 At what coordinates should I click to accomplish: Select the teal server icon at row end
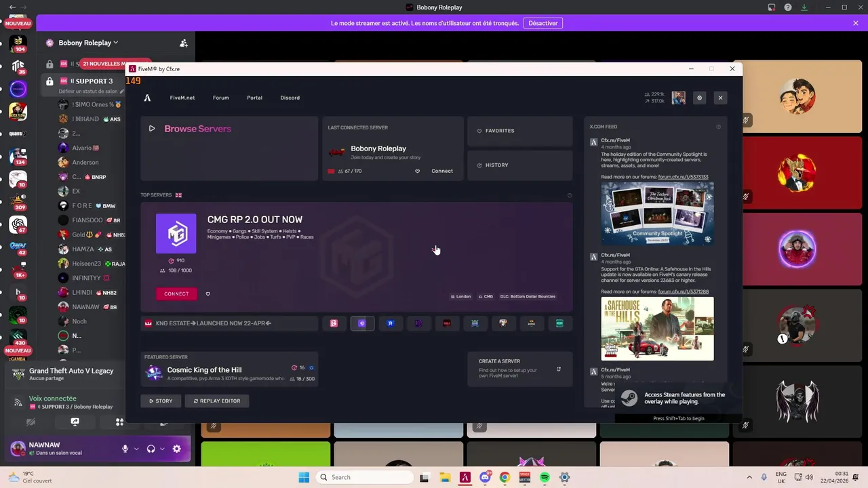tap(559, 323)
